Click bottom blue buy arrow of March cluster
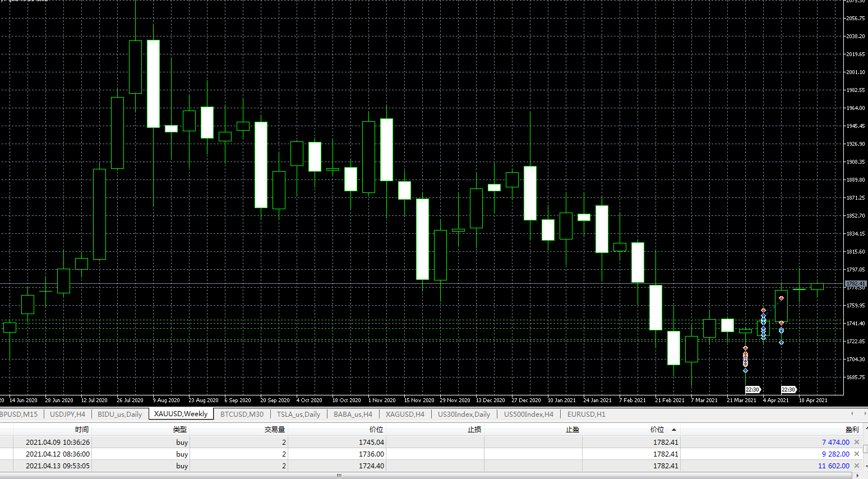The image size is (868, 479). tap(745, 370)
